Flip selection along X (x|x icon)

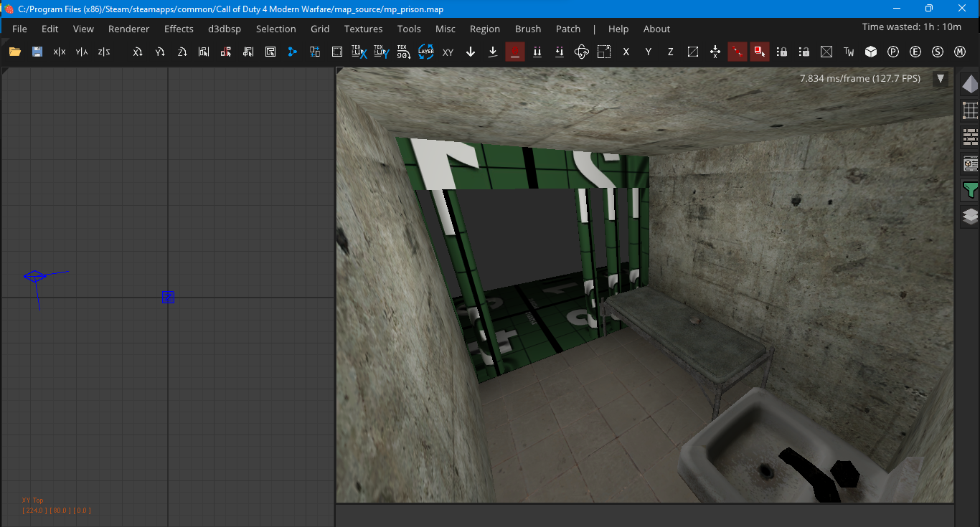pyautogui.click(x=60, y=52)
